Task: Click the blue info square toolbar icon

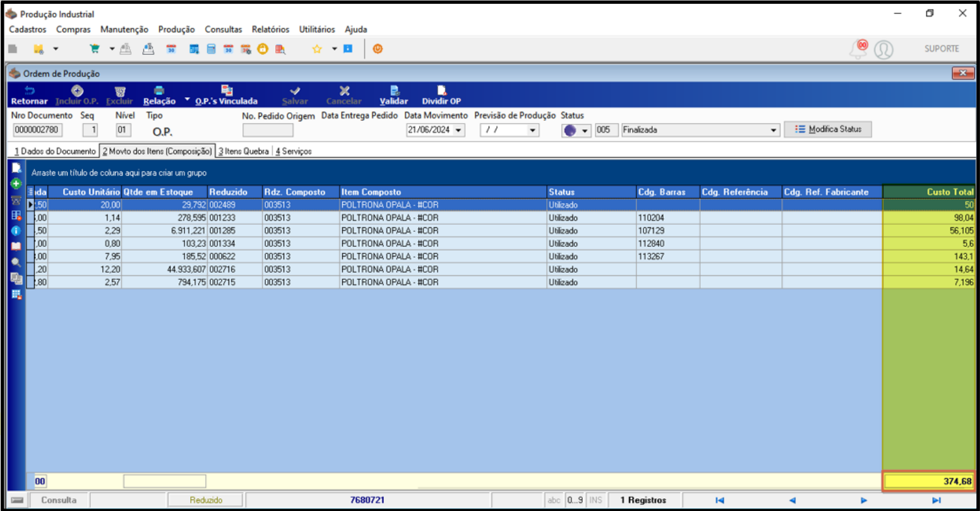Action: [x=348, y=49]
